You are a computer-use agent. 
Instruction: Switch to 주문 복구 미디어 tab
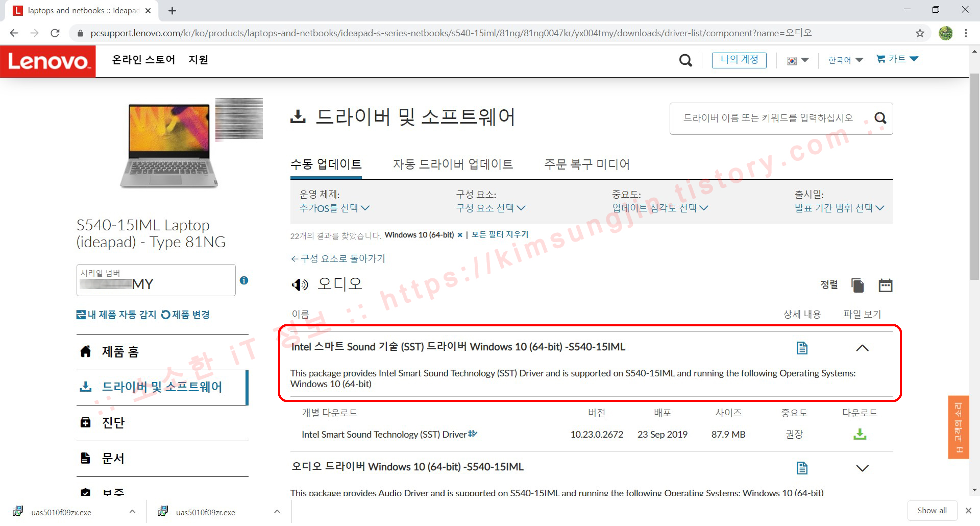click(586, 164)
